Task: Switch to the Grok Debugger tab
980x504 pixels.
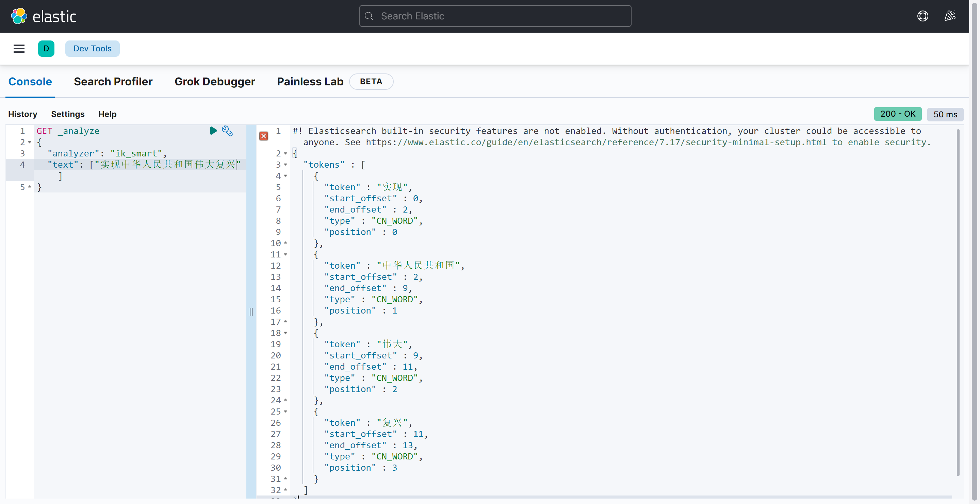Action: click(215, 82)
